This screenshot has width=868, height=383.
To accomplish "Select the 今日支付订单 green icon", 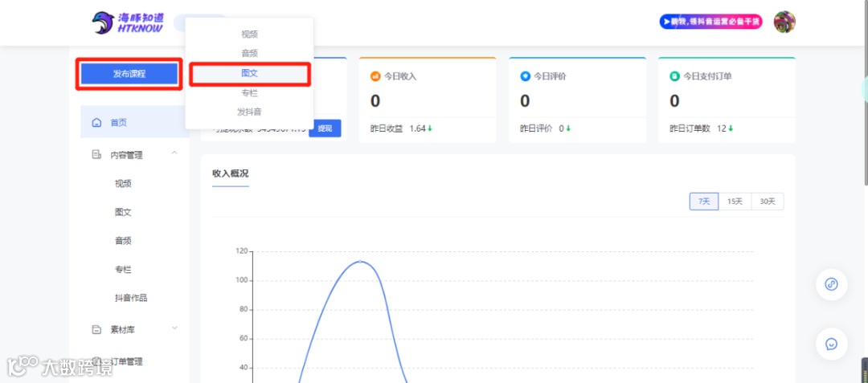I will (x=675, y=76).
